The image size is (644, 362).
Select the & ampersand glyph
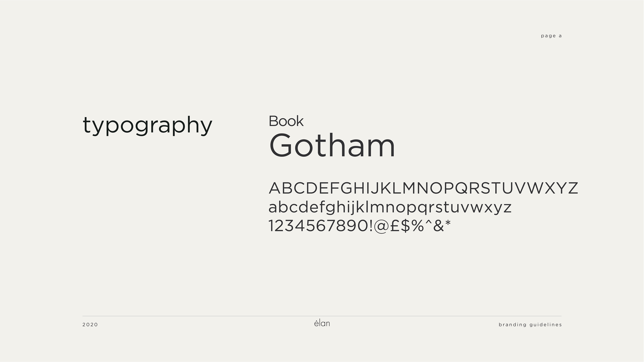[x=438, y=226]
